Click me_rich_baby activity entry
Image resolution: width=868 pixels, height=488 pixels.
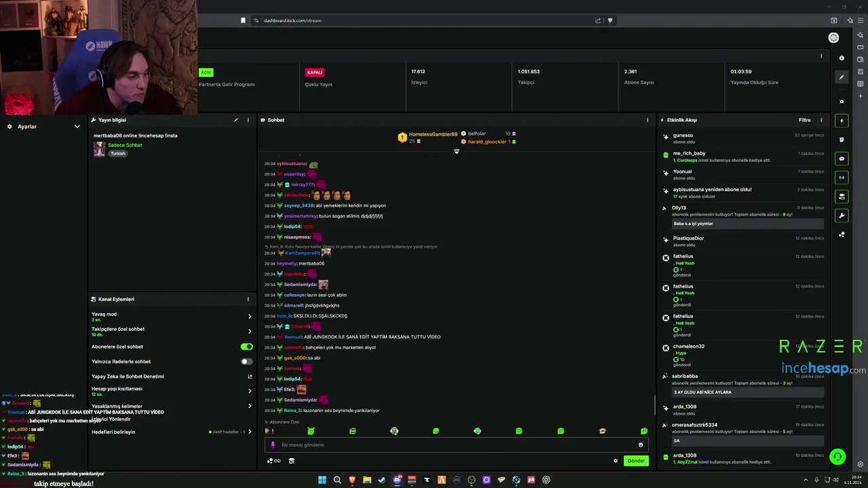pyautogui.click(x=743, y=157)
